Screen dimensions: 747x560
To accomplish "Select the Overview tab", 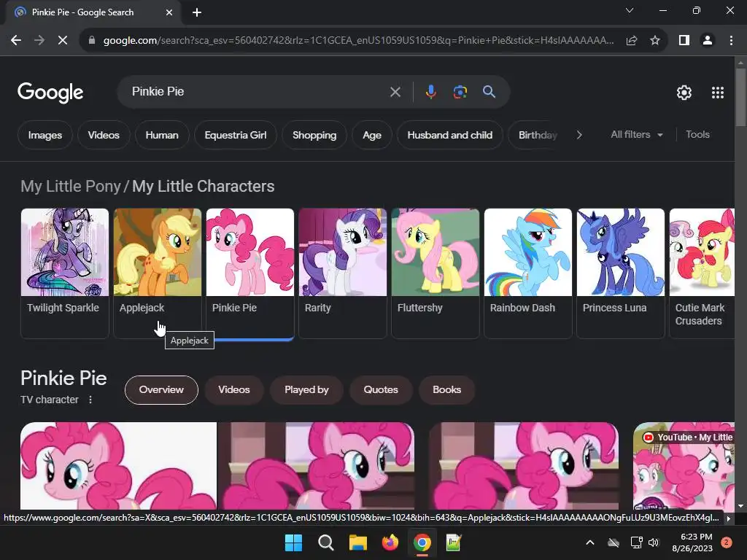I will [161, 390].
